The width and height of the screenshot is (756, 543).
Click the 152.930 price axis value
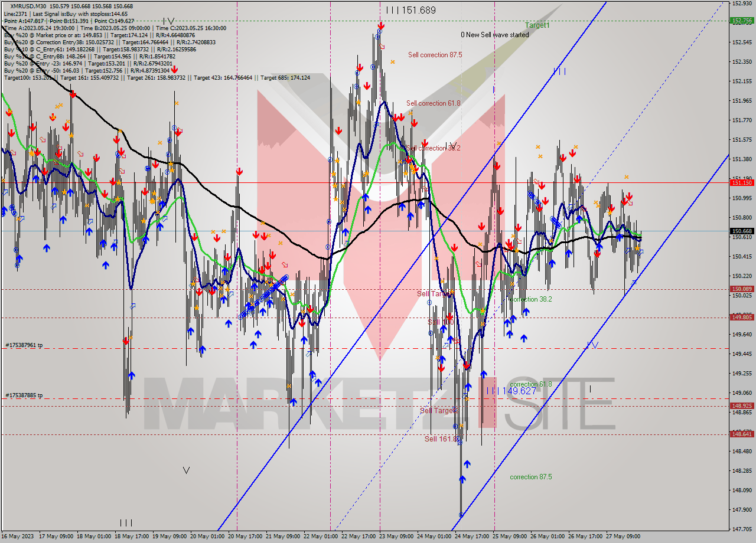tap(741, 4)
